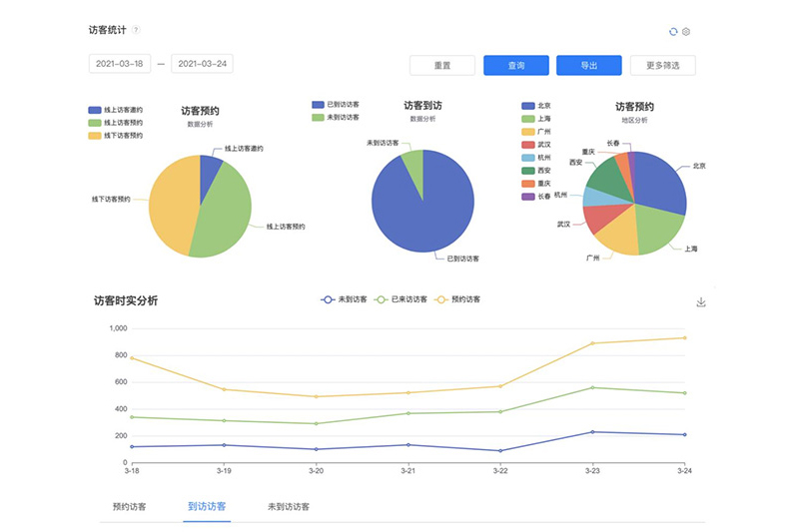
Task: Toggle 武汉 legend entry
Action: point(536,145)
